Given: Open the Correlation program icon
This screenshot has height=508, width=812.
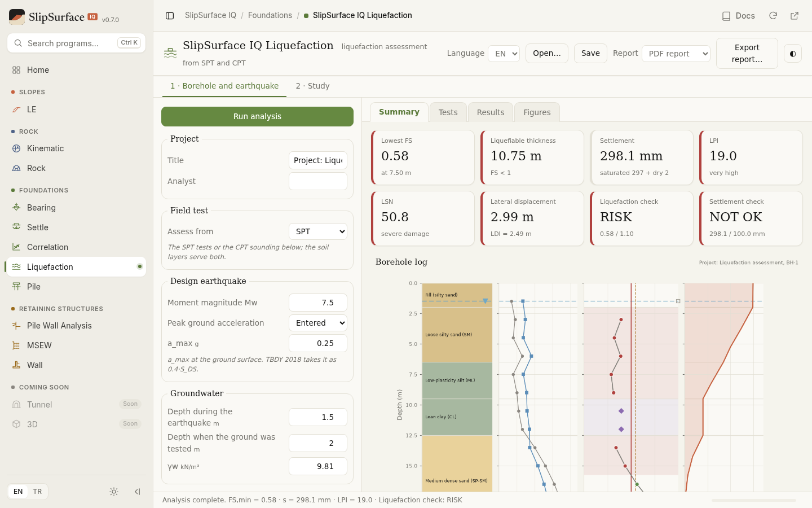Looking at the screenshot, I should (16, 247).
